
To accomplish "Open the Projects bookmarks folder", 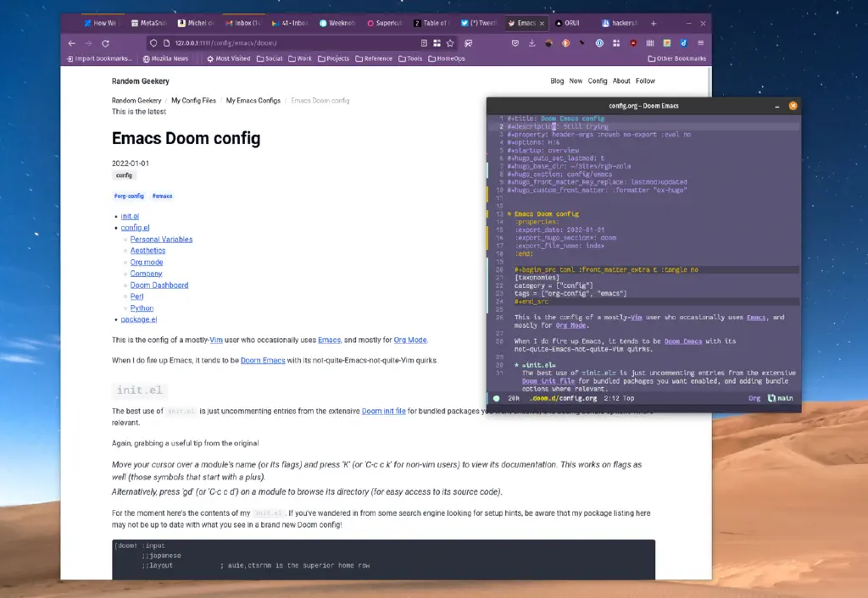I will [333, 58].
